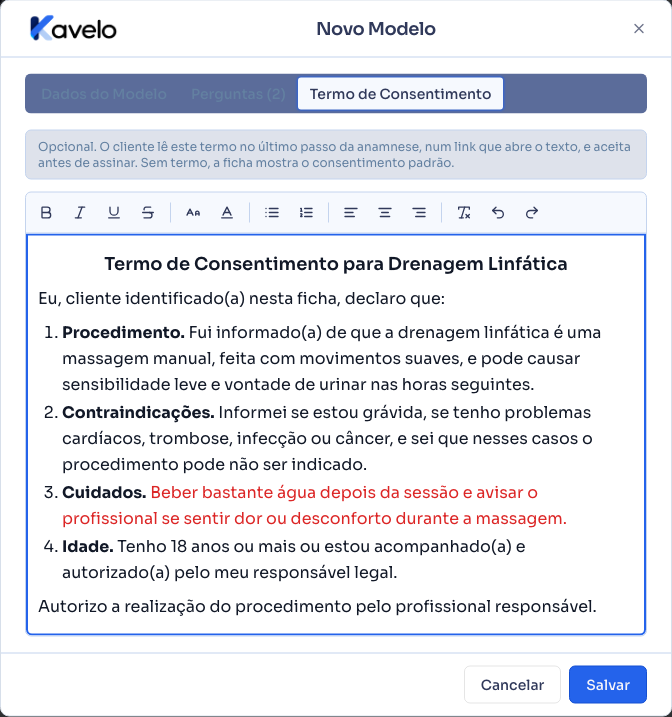This screenshot has height=717, width=672.
Task: Switch to Dados do Modelo tab
Action: click(x=104, y=94)
